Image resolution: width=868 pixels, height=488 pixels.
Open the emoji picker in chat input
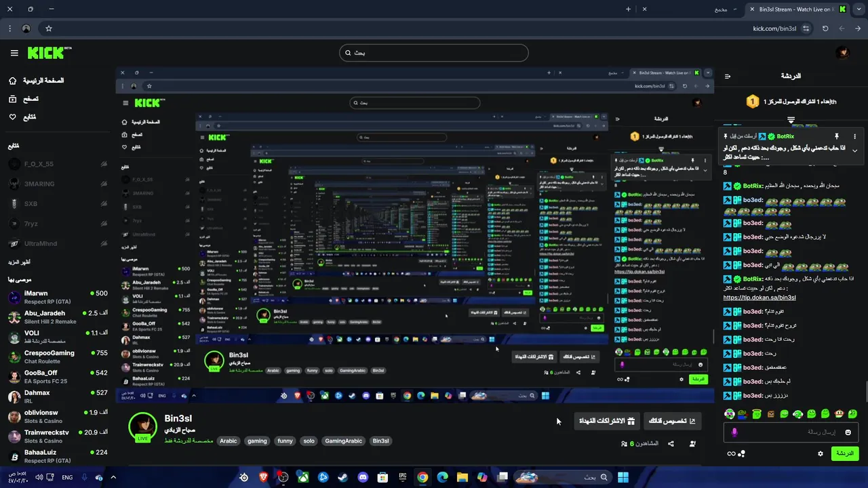pyautogui.click(x=848, y=432)
